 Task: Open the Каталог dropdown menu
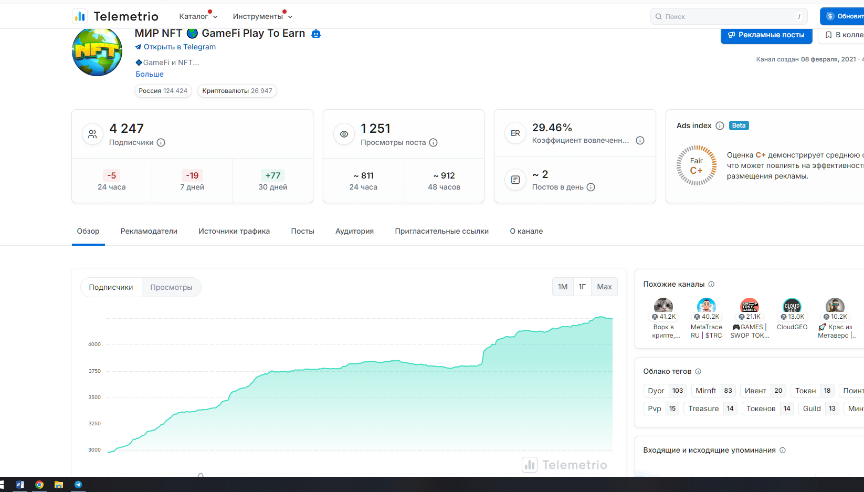pos(198,17)
